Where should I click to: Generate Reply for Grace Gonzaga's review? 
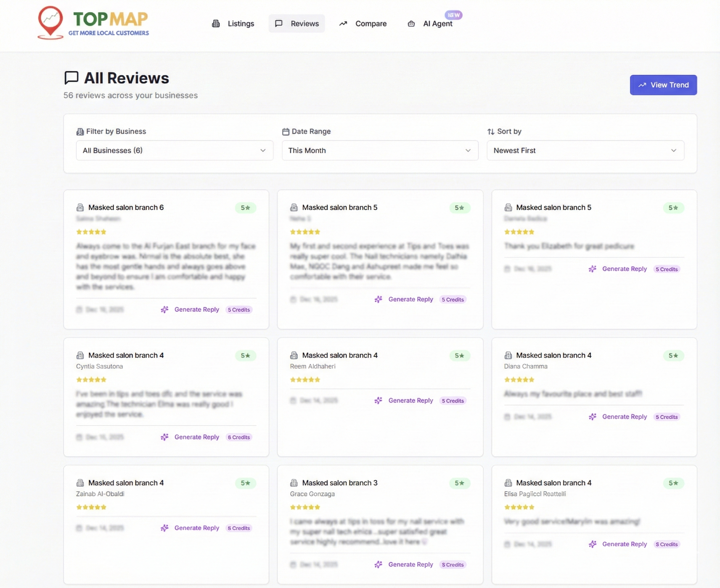(x=410, y=564)
